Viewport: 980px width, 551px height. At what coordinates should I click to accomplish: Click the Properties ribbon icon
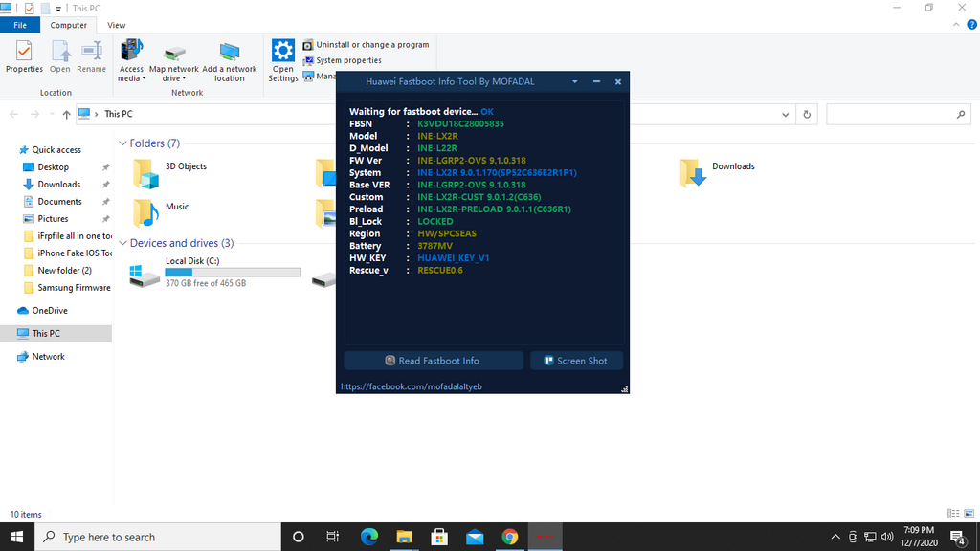coord(24,56)
